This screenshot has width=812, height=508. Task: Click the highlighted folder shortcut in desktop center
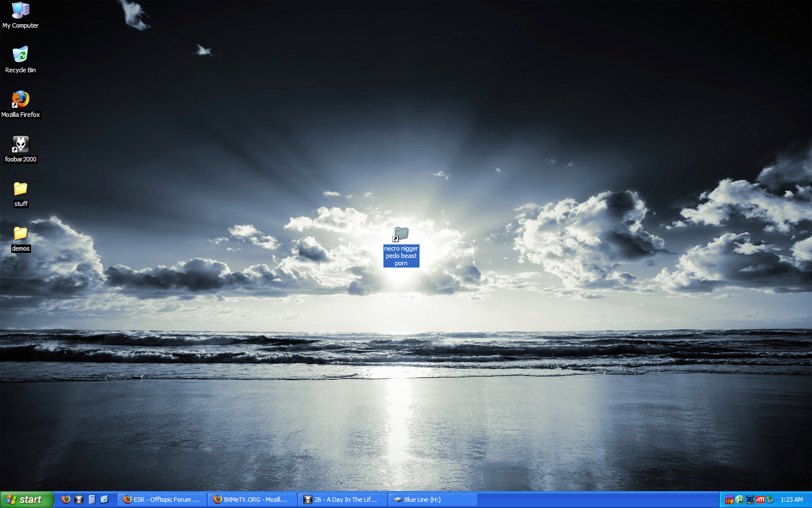click(x=401, y=234)
